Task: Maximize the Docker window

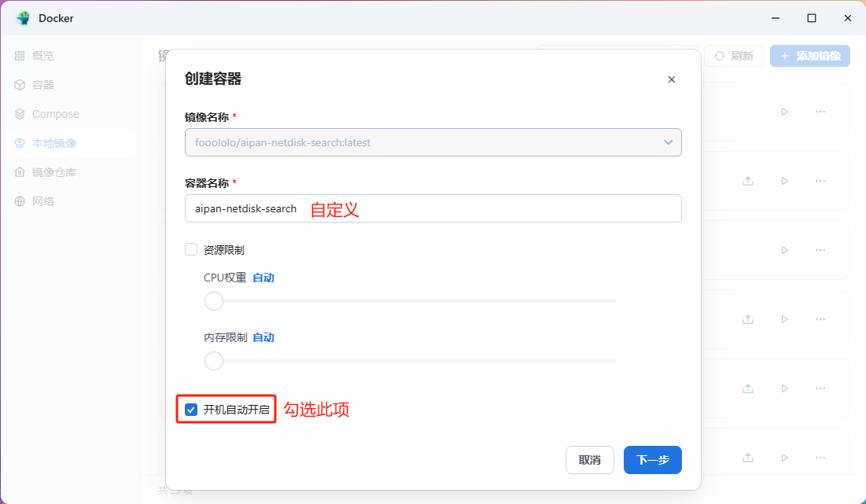Action: 811,18
